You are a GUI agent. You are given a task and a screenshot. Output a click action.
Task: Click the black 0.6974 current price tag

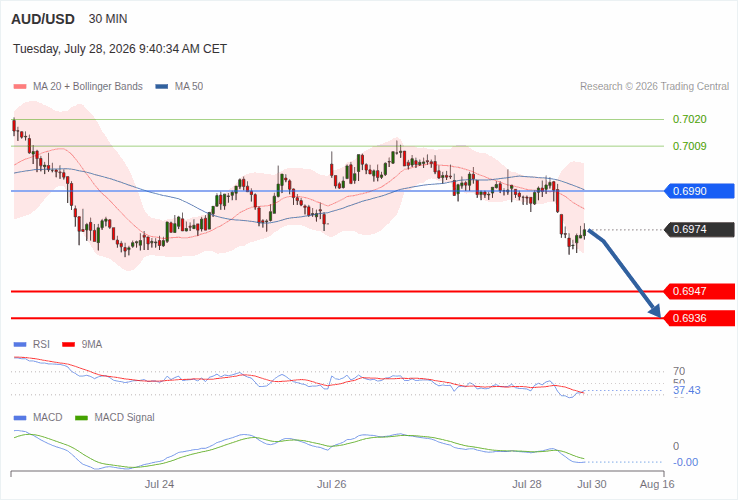[699, 230]
